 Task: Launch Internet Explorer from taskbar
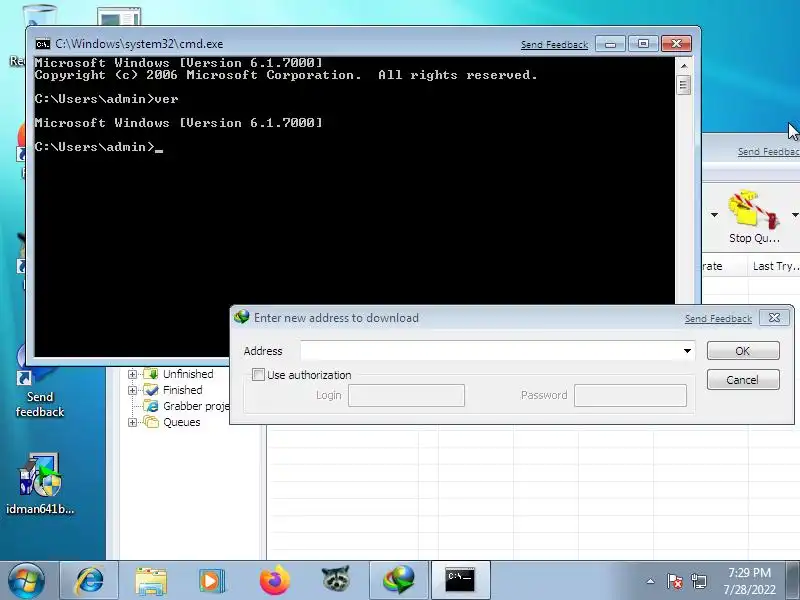pos(89,581)
